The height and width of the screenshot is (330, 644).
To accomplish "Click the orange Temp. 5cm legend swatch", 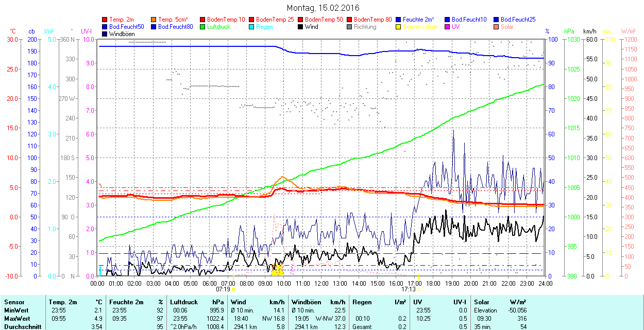I will (154, 20).
